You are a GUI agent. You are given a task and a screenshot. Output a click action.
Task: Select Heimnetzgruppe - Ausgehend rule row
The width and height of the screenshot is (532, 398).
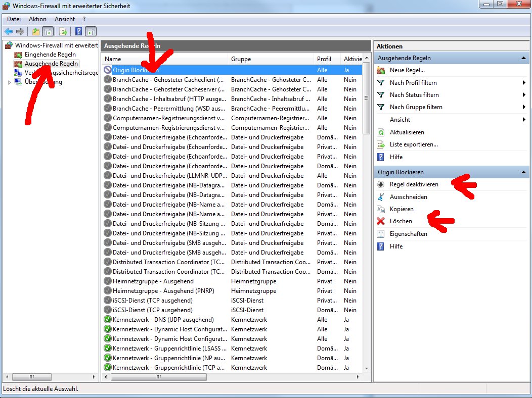coord(233,281)
